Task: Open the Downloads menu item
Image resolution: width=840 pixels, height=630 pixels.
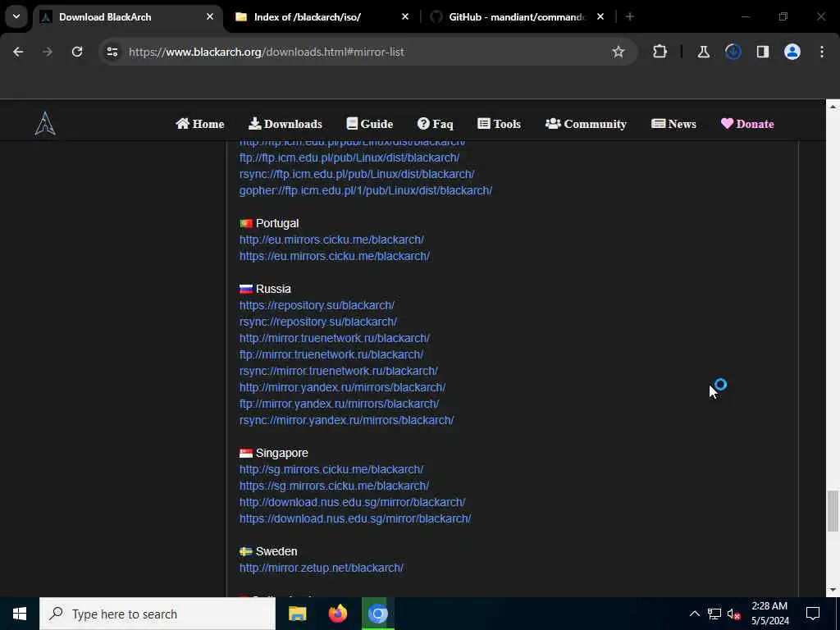Action: tap(285, 124)
